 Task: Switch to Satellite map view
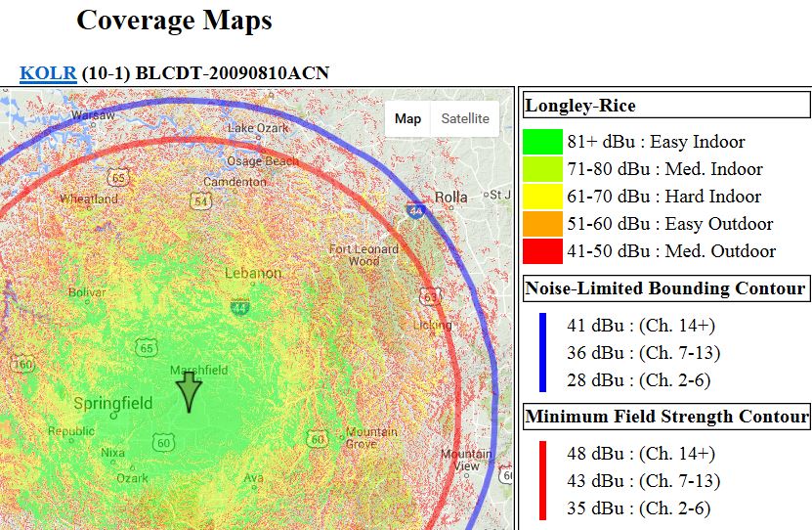pyautogui.click(x=465, y=119)
